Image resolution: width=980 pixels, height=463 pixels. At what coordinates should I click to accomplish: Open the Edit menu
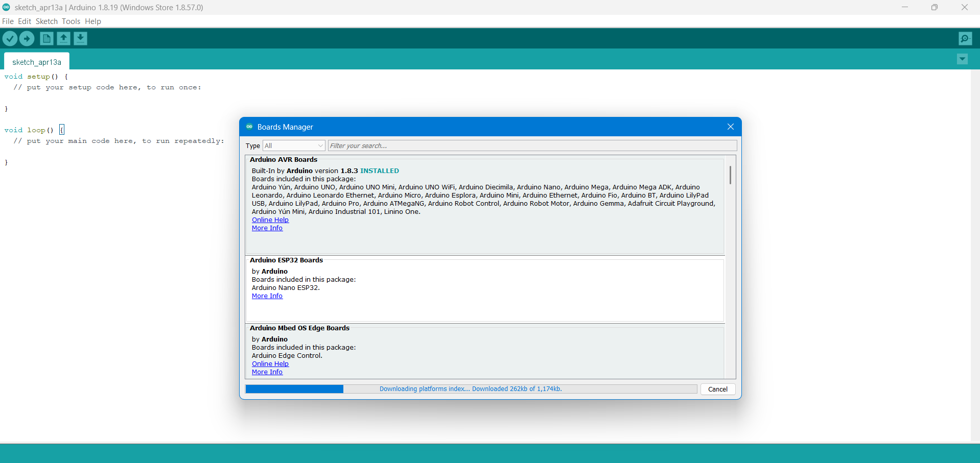[25, 21]
